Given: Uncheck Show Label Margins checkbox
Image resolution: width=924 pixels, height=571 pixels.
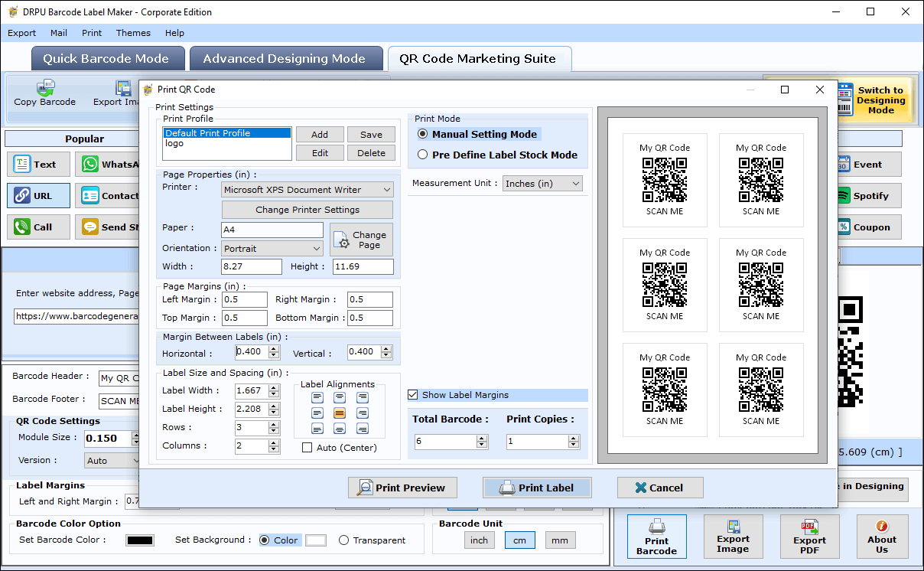Looking at the screenshot, I should (x=413, y=395).
